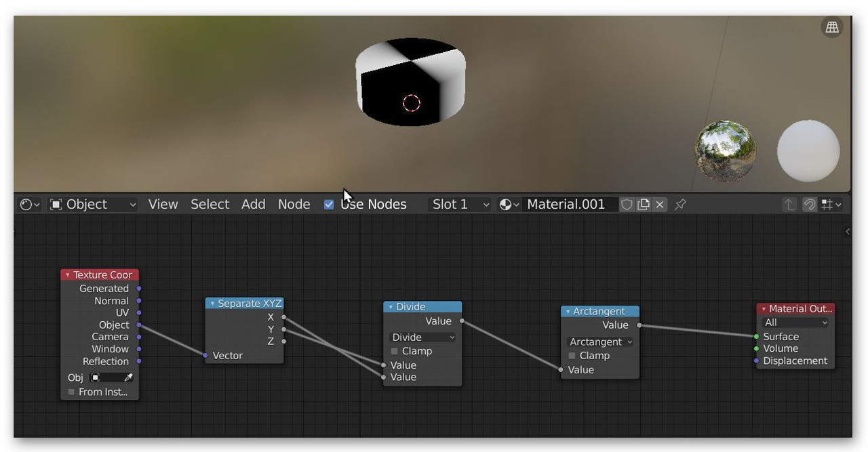Collapse the Material Output node
Screen dimensions: 868x452
pyautogui.click(x=764, y=309)
